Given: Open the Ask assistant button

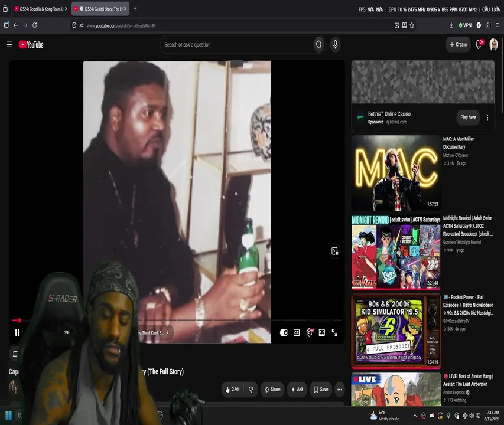Looking at the screenshot, I should [297, 390].
